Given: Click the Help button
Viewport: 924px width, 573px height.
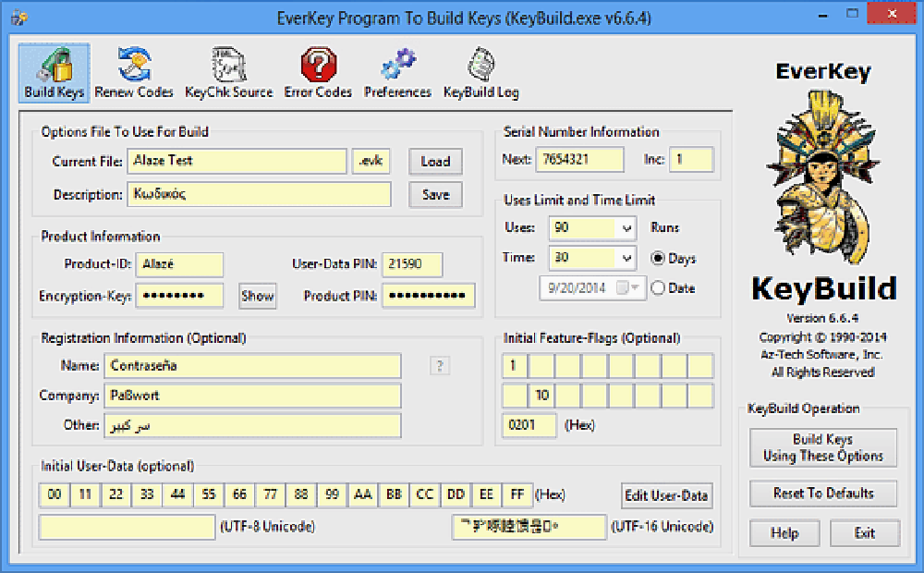Looking at the screenshot, I should pos(784,533).
